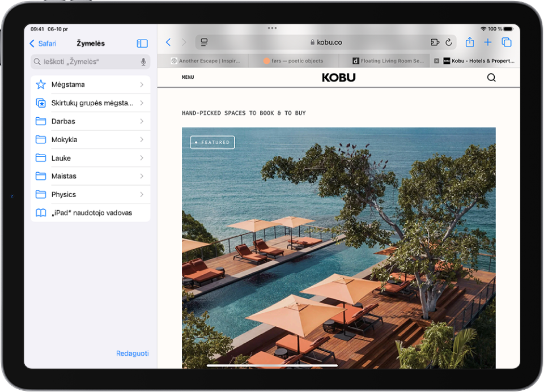Reload the page with refresh icon
This screenshot has height=392, width=544.
coord(449,42)
